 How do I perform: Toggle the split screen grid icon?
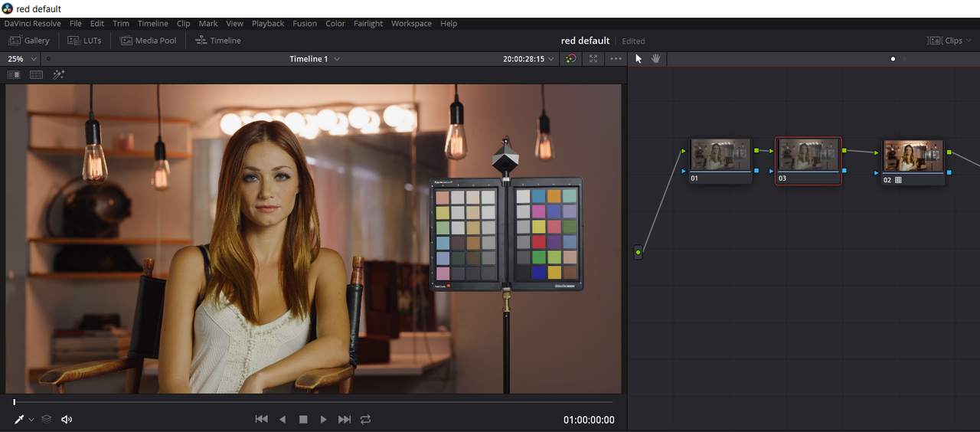click(x=36, y=75)
